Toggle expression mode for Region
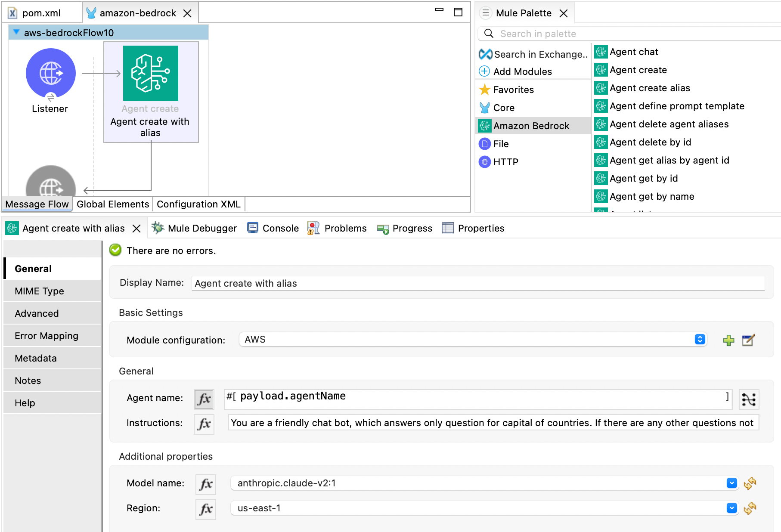Screen dimensions: 781x532 [x=205, y=509]
